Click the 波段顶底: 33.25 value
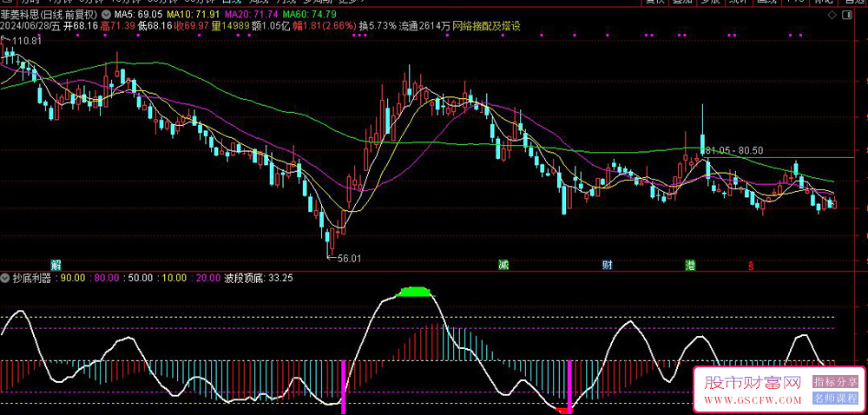The image size is (868, 415). 260,278
